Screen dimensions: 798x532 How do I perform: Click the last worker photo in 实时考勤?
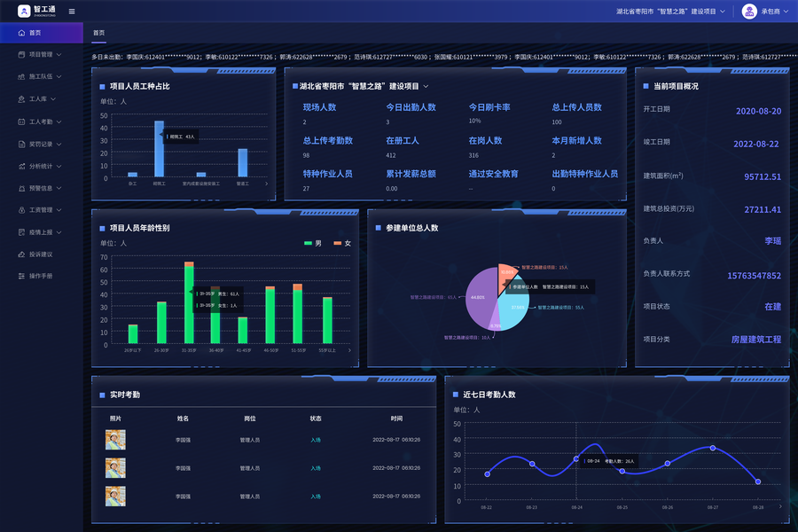pyautogui.click(x=115, y=497)
